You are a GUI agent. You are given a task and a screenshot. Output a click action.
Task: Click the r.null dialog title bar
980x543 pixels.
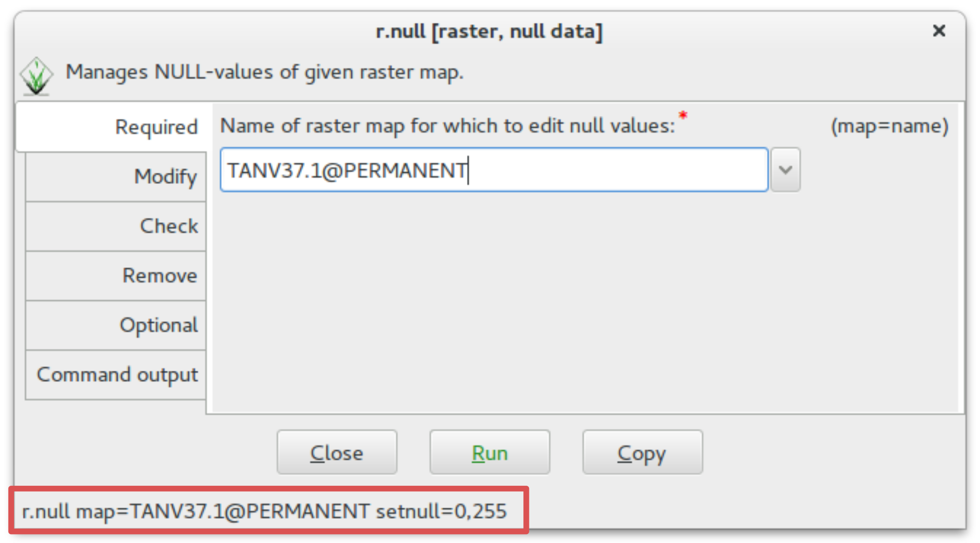(489, 31)
